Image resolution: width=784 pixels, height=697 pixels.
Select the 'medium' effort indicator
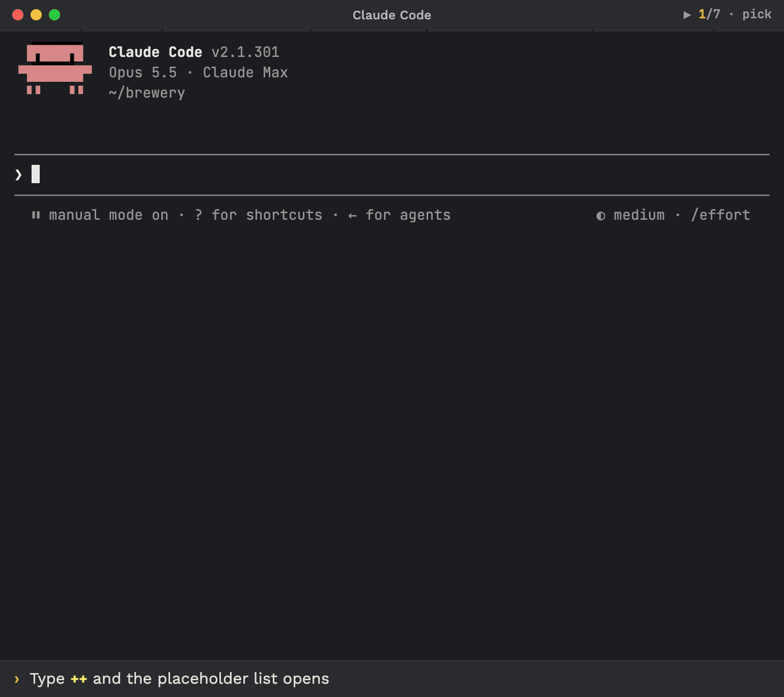point(639,215)
